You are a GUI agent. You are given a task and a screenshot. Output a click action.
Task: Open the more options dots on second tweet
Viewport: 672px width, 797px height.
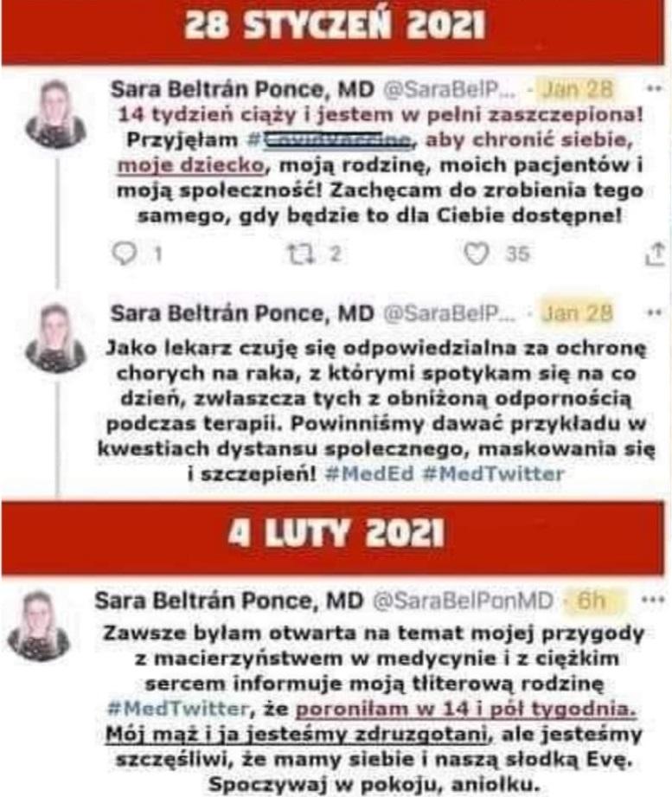pyautogui.click(x=654, y=312)
